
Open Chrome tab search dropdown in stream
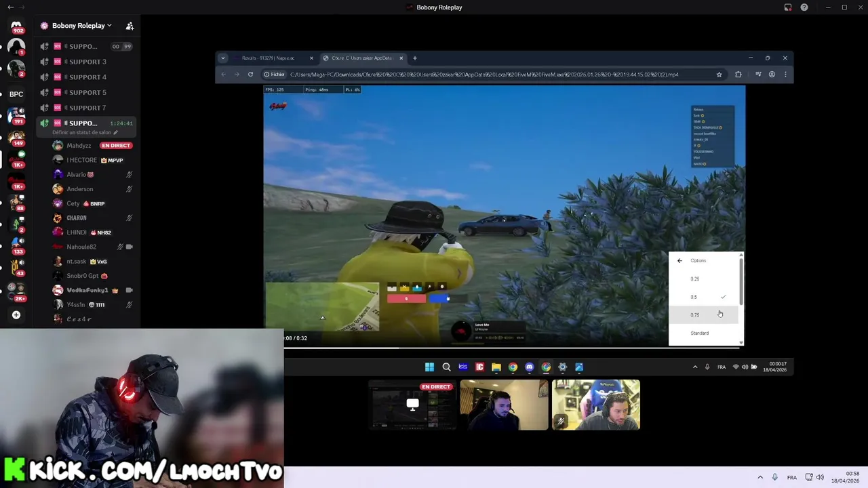pos(222,58)
